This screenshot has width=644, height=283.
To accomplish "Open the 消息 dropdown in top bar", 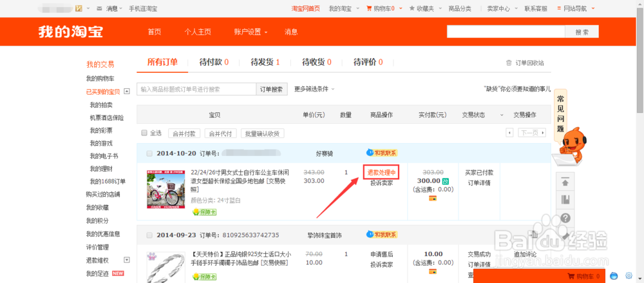I will click(x=121, y=8).
